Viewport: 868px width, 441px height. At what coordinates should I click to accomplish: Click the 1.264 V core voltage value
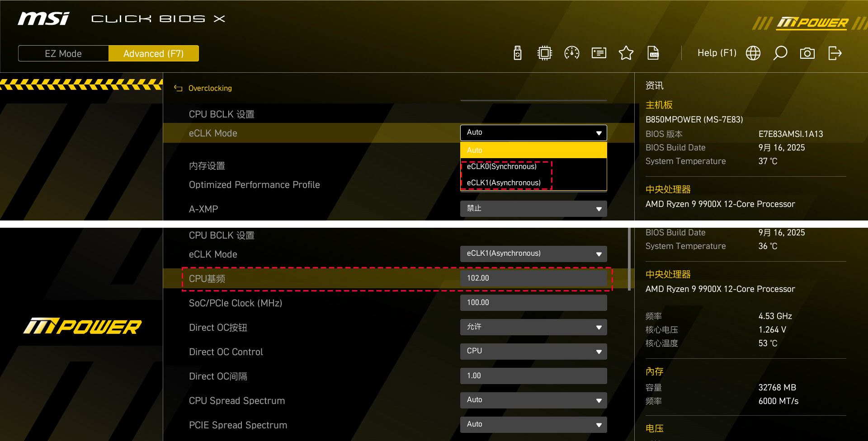click(x=772, y=330)
